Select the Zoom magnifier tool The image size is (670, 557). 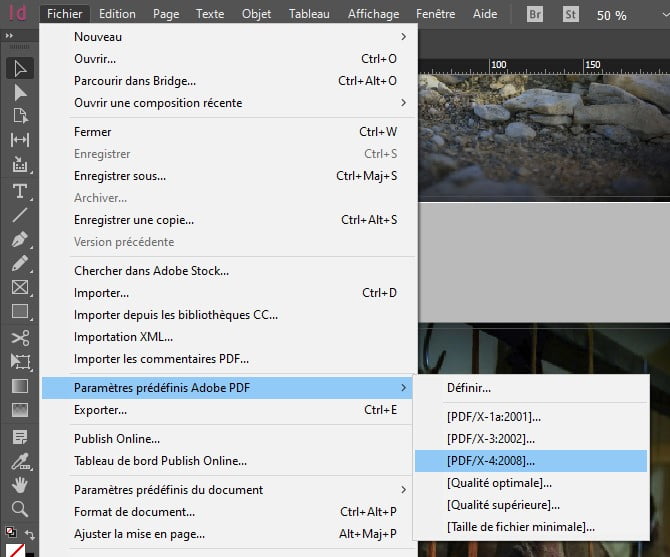(19, 508)
